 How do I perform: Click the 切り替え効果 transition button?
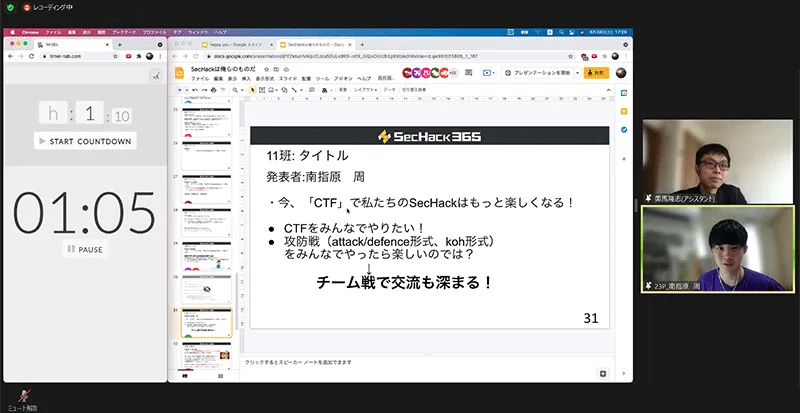(414, 90)
